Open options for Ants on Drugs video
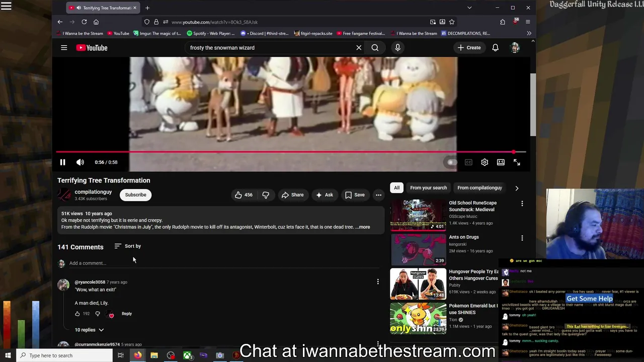 tap(522, 238)
